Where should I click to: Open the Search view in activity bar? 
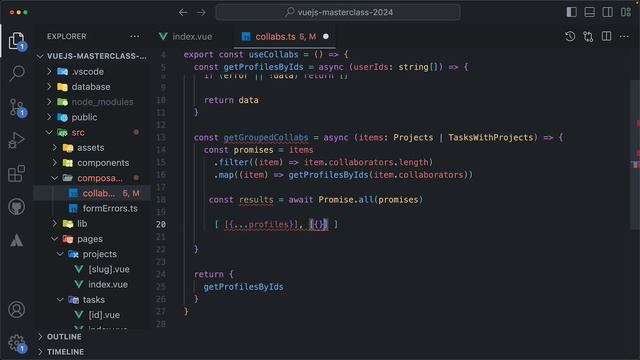17,73
